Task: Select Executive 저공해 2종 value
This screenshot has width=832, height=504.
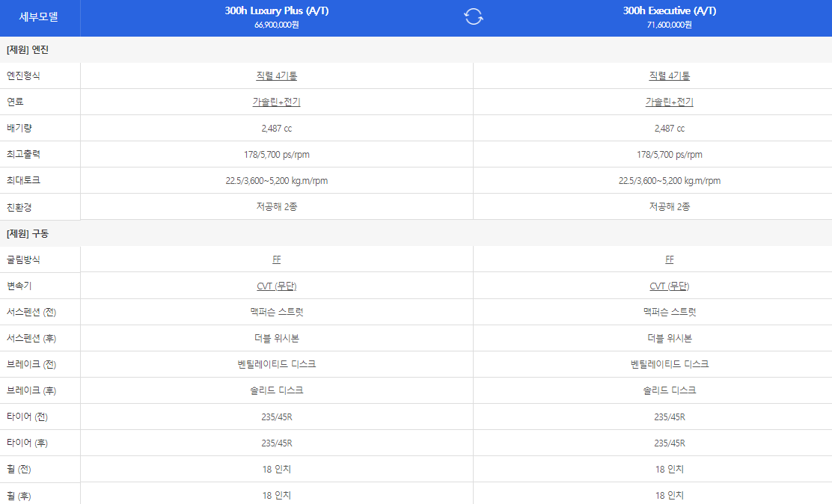Action: 669,207
